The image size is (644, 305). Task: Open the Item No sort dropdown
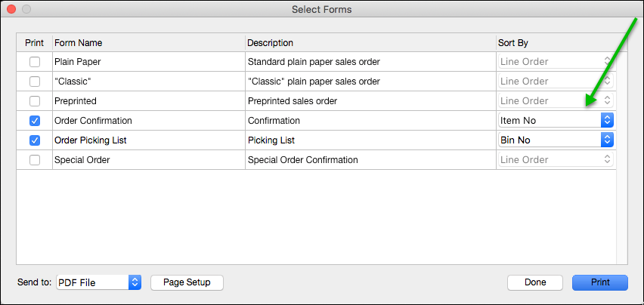[556, 121]
